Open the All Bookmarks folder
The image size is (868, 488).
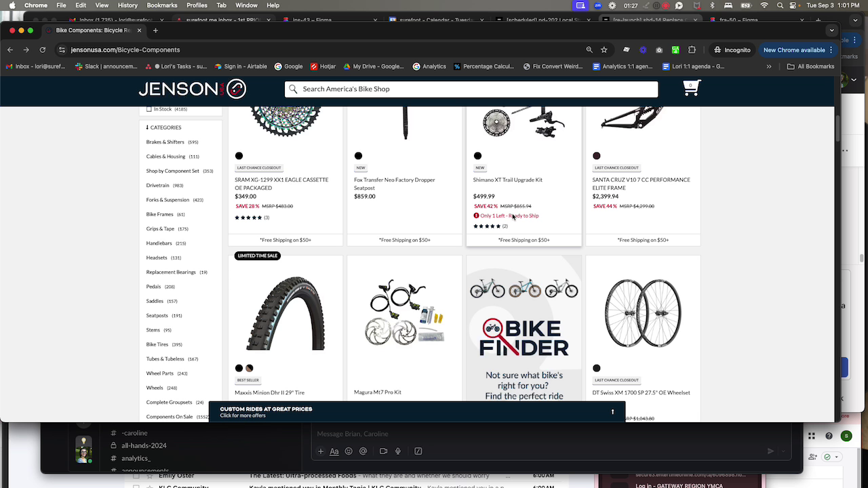pyautogui.click(x=810, y=66)
